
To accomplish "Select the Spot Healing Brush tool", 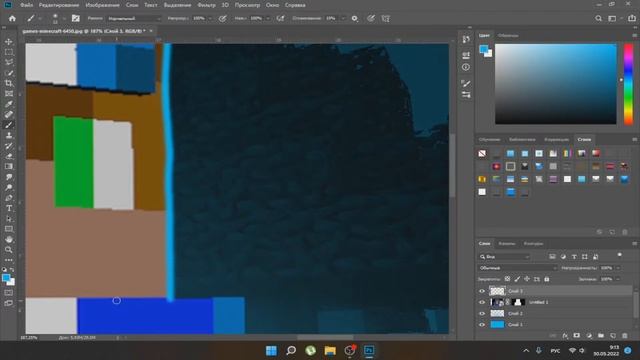I will coord(9,114).
